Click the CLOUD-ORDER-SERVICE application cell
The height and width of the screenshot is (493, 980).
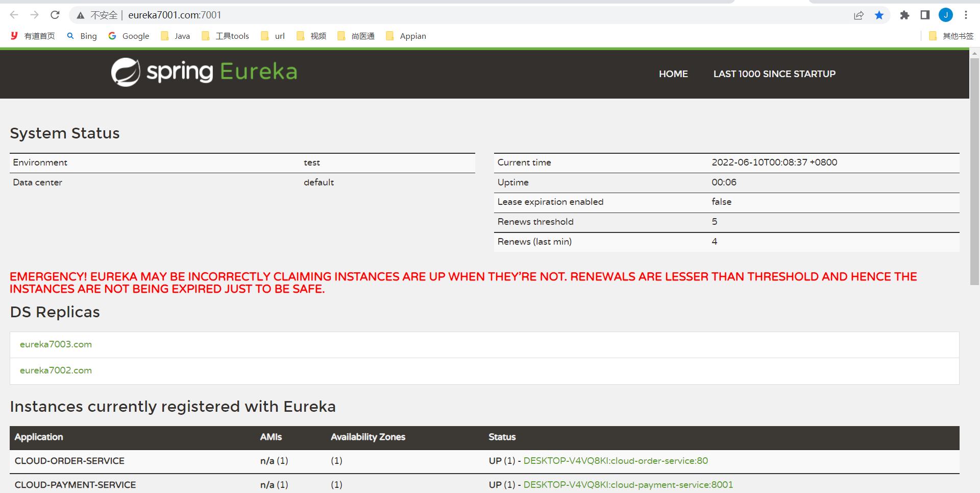tap(69, 461)
